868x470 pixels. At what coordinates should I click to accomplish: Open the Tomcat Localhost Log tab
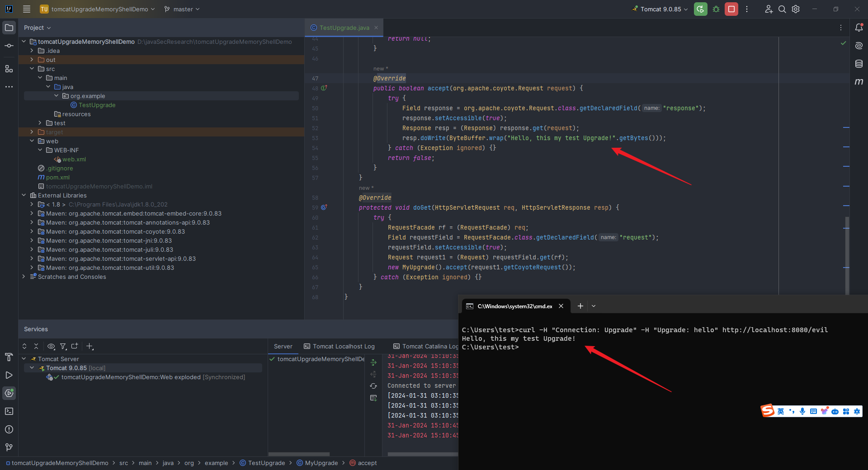coord(339,346)
